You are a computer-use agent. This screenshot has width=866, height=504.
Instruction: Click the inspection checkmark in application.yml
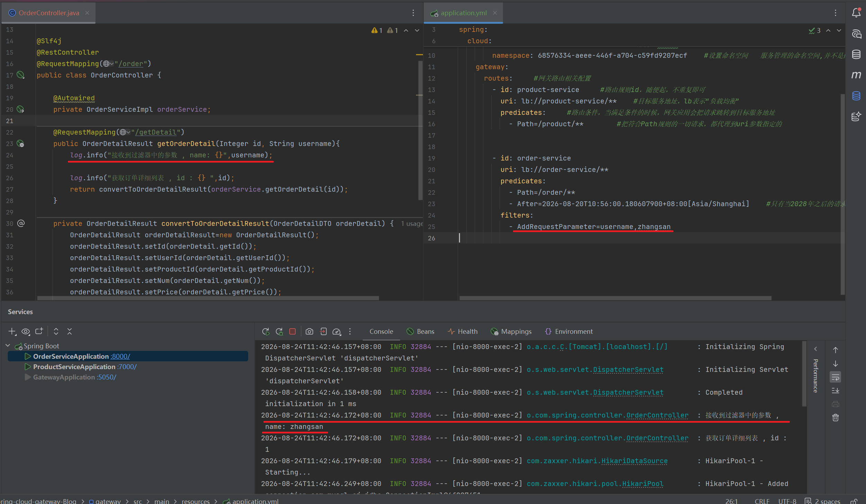814,30
